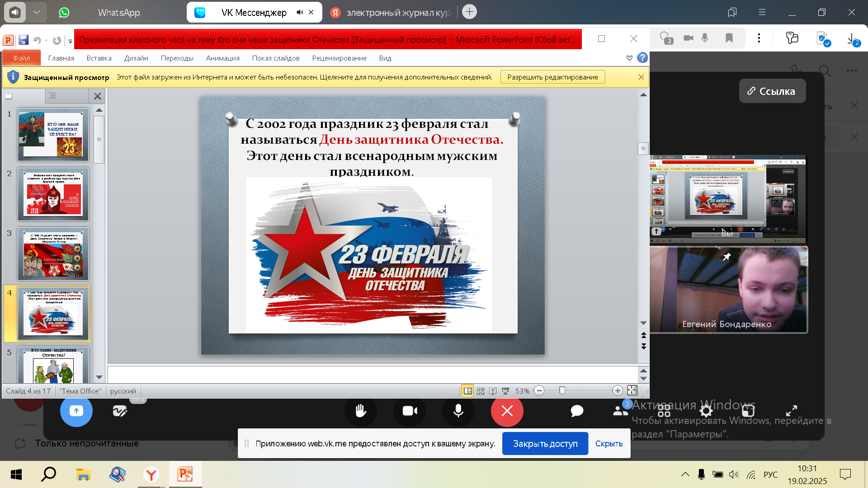This screenshot has width=868, height=488.
Task: Select slide 2 thumbnail with Red Army soldier
Action: coord(53,194)
